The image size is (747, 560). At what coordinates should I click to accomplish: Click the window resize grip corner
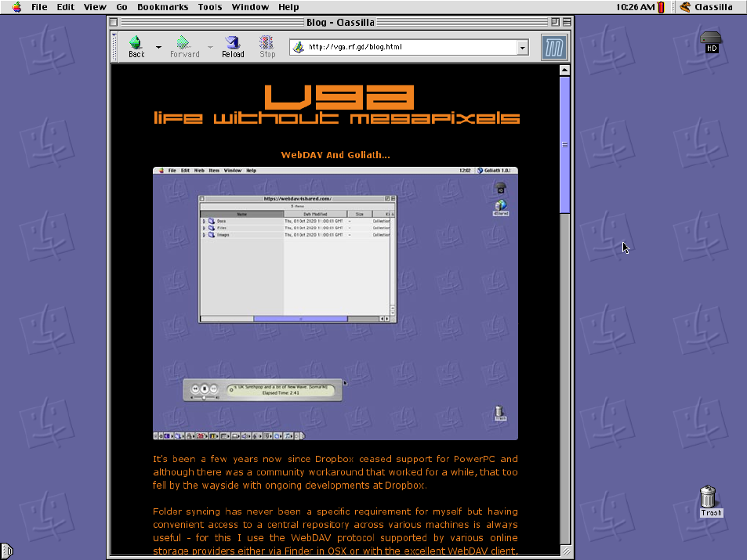[565, 551]
